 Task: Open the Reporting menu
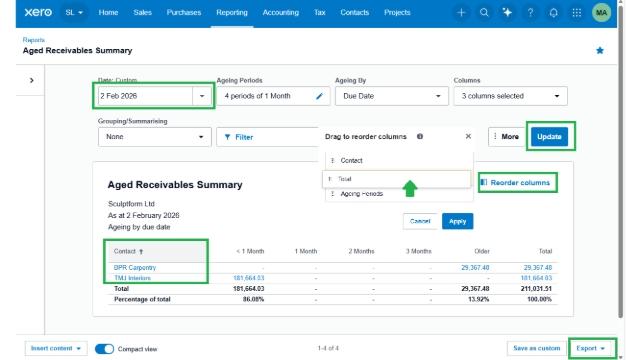[232, 13]
